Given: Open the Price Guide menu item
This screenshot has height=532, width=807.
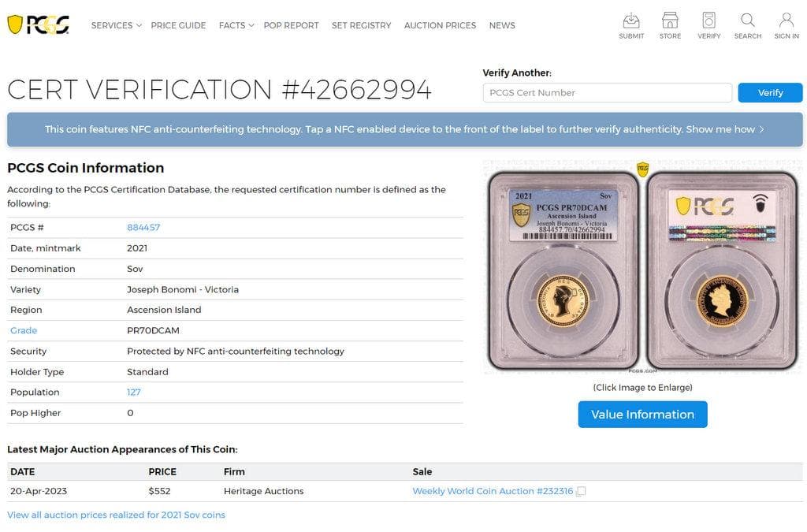Looking at the screenshot, I should (x=178, y=25).
